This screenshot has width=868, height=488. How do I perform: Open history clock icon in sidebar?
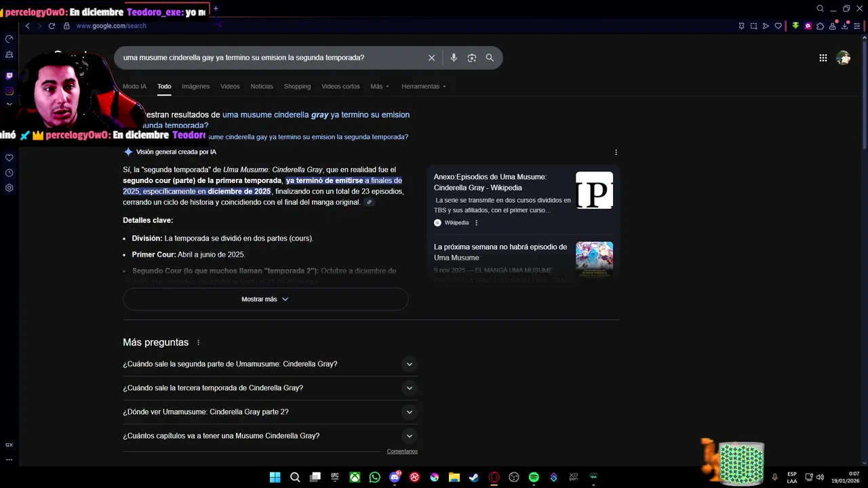(x=9, y=173)
